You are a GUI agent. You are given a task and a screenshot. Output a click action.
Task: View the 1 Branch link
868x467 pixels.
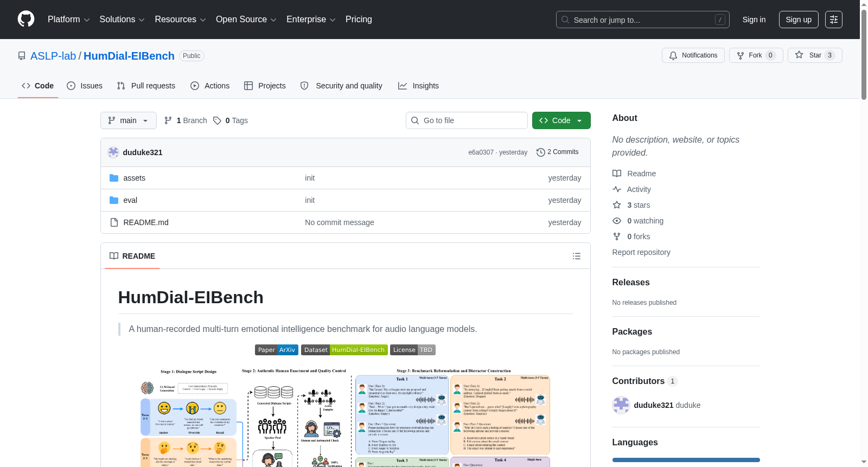pos(186,120)
